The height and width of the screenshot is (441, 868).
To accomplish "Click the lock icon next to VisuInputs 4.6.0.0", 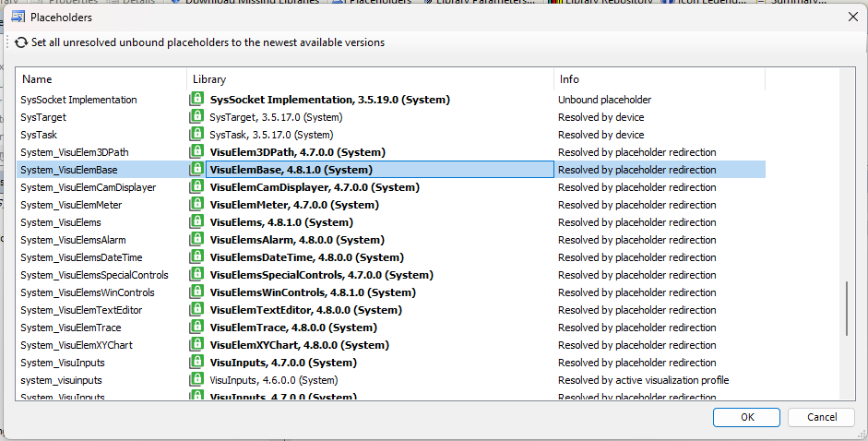I will [x=196, y=380].
